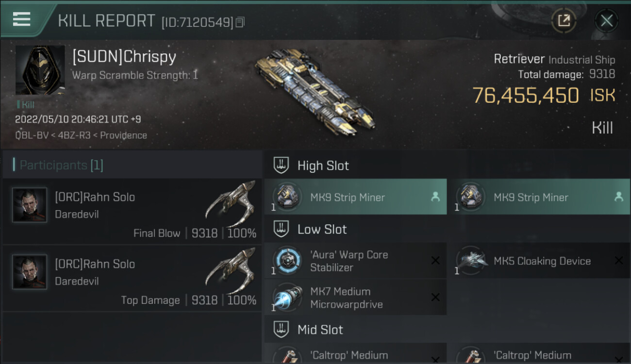The width and height of the screenshot is (631, 364).
Task: Click the share/export kill report icon
Action: [564, 20]
